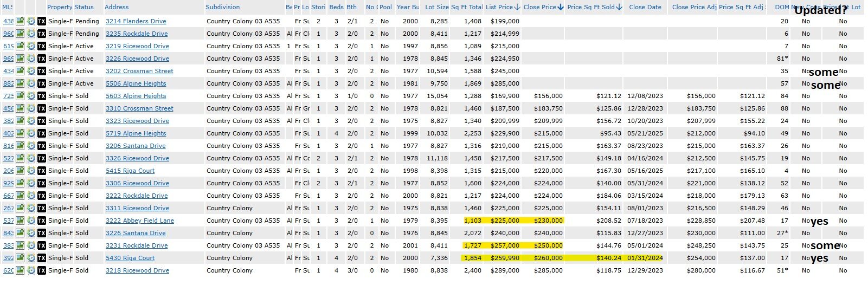The height and width of the screenshot is (285, 868).
Task: Sort by Status column header
Action: point(84,8)
